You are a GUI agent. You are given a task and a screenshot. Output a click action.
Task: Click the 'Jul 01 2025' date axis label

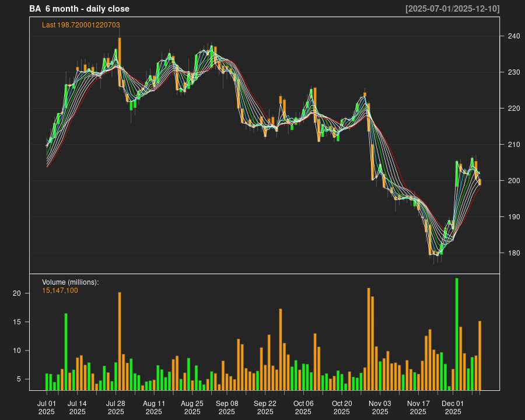click(47, 407)
